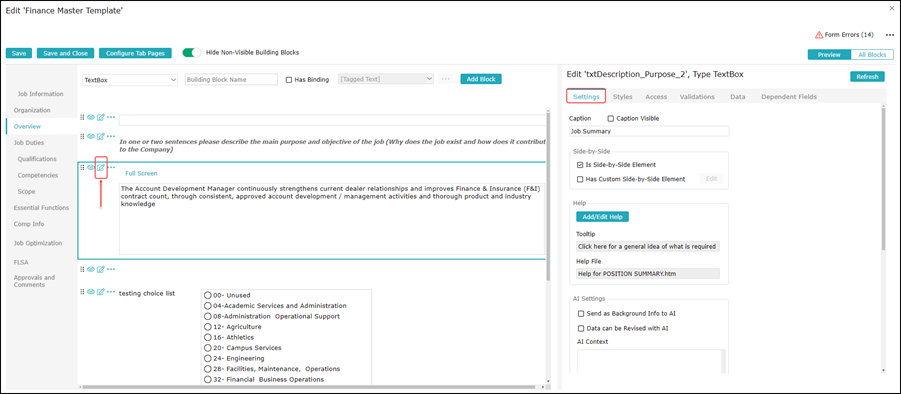
Task: Click the drag handle of the topmost block row
Action: click(82, 117)
